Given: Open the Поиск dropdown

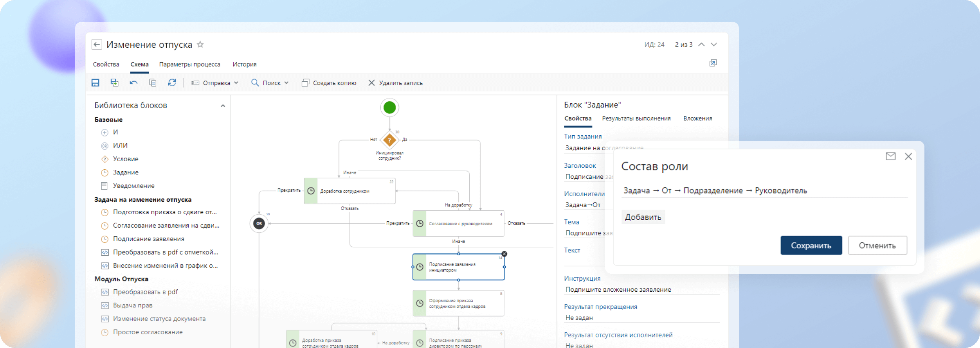Looking at the screenshot, I should tap(270, 83).
